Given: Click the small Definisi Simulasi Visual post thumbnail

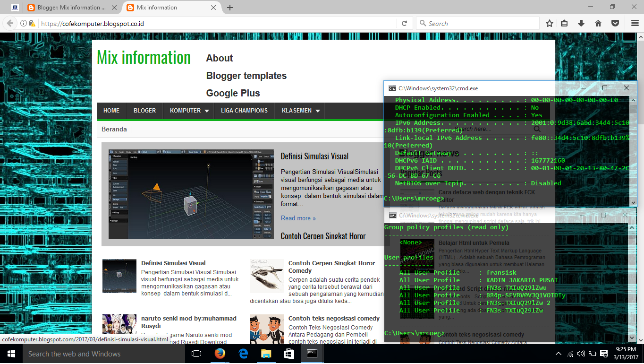Looking at the screenshot, I should tap(119, 276).
